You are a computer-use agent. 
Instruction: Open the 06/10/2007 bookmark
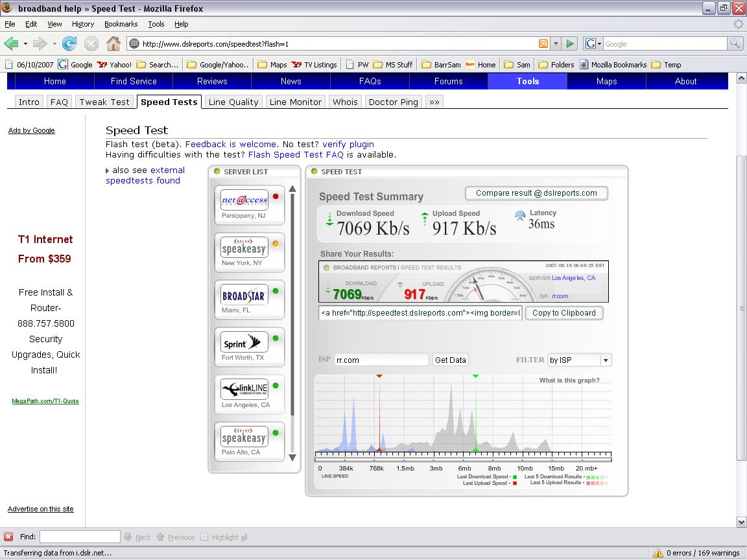(29, 65)
